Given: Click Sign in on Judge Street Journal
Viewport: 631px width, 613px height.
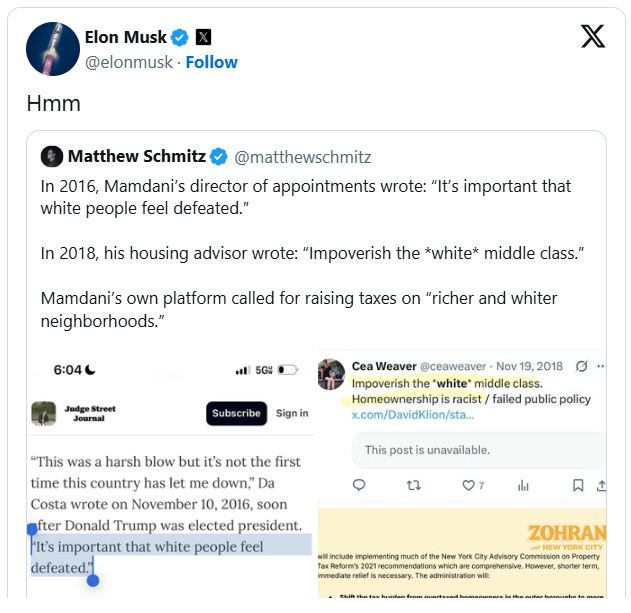Looking at the screenshot, I should (292, 413).
